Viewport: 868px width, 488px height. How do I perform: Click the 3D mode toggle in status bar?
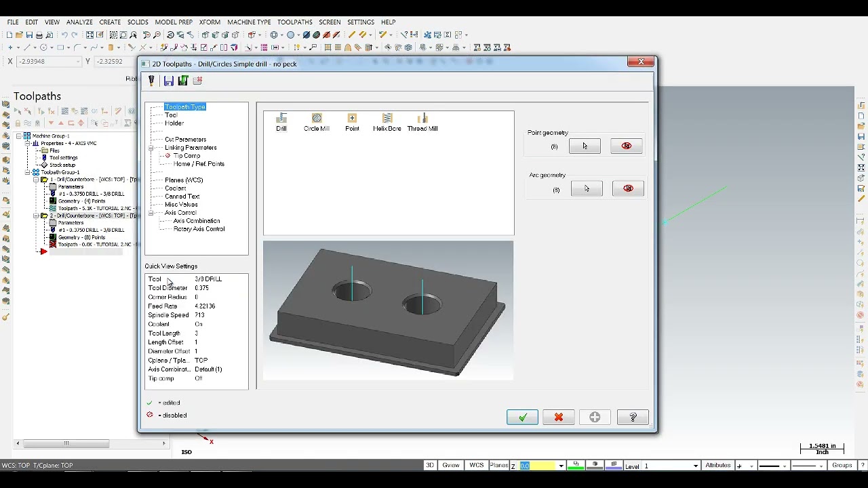[430, 466]
